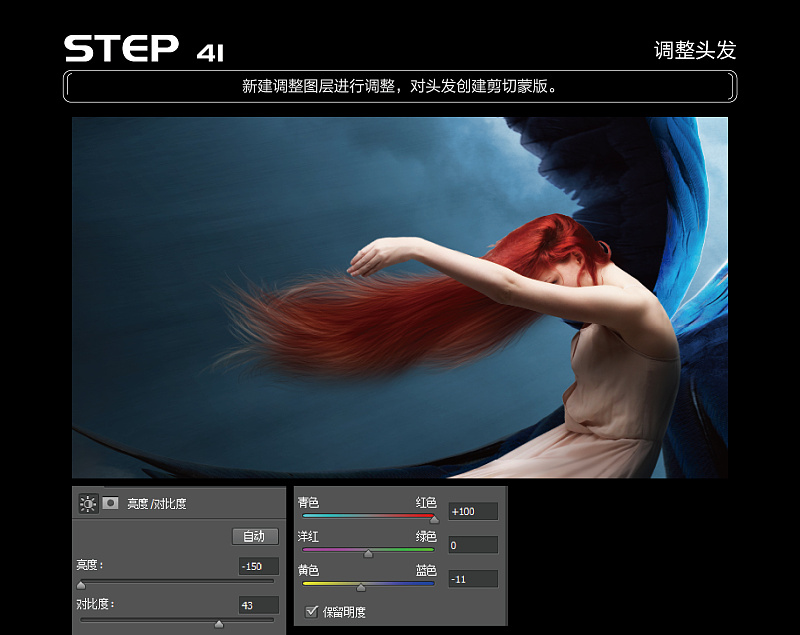Click the 亮度 brightness value field

[259, 566]
